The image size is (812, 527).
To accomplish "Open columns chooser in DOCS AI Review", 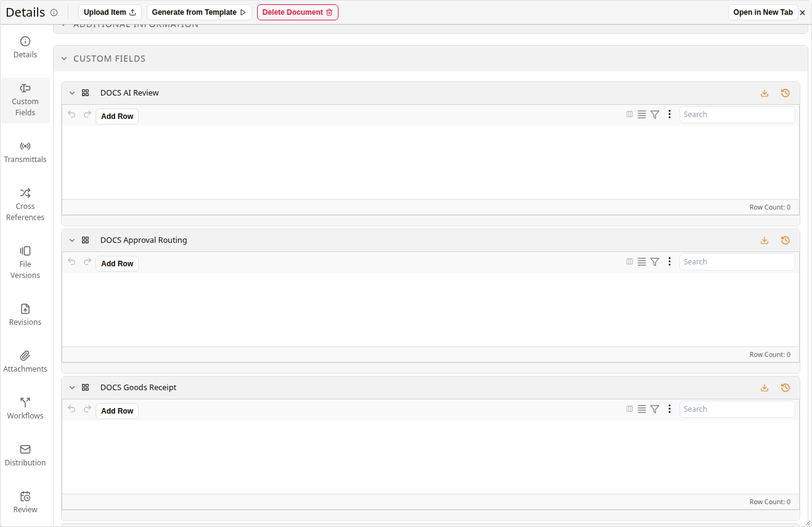I will pyautogui.click(x=630, y=114).
